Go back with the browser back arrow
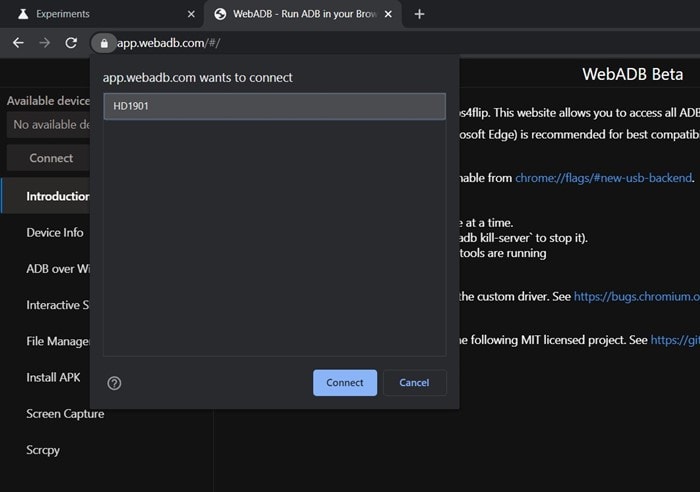 coord(18,43)
